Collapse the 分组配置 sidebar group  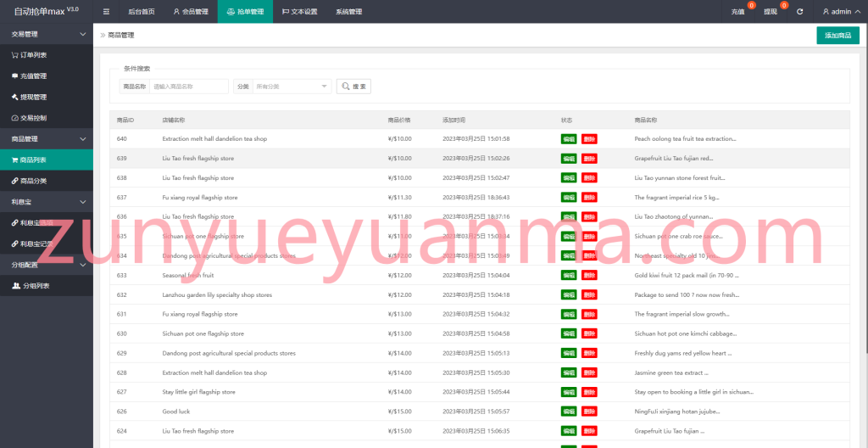pyautogui.click(x=47, y=265)
